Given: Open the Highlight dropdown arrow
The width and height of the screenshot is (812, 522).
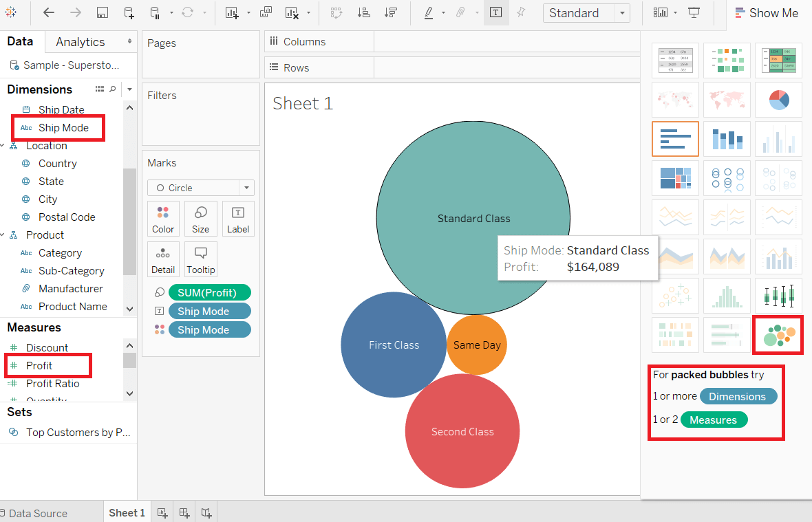Looking at the screenshot, I should [443, 12].
